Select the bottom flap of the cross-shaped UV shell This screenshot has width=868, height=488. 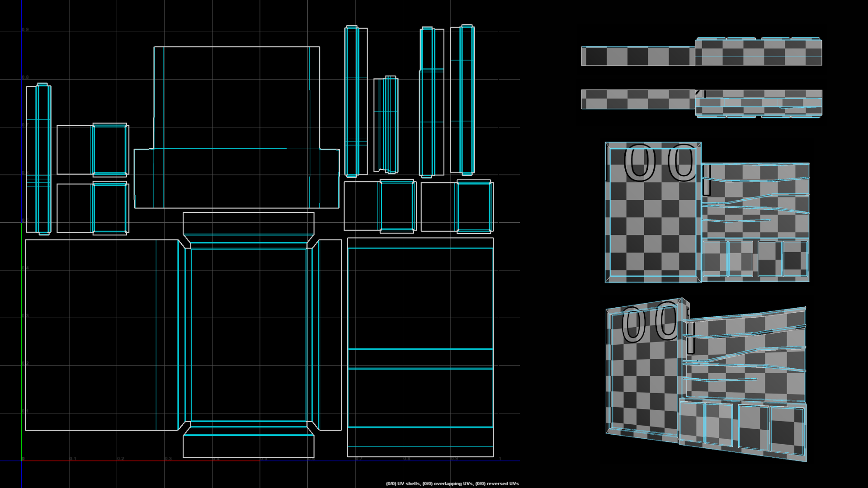point(249,446)
